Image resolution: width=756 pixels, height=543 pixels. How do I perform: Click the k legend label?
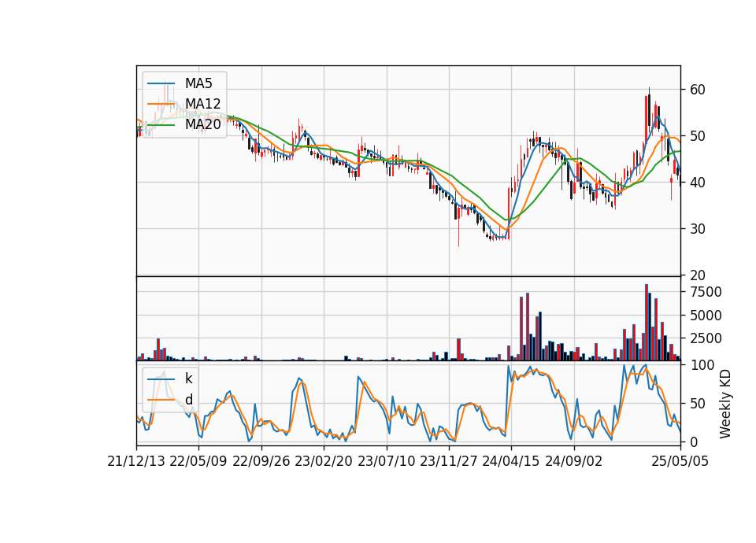[x=188, y=379]
